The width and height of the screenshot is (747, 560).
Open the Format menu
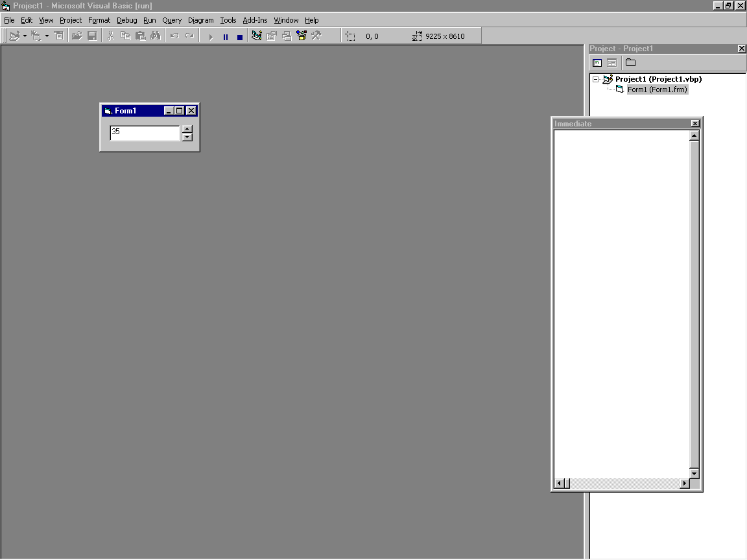click(99, 20)
